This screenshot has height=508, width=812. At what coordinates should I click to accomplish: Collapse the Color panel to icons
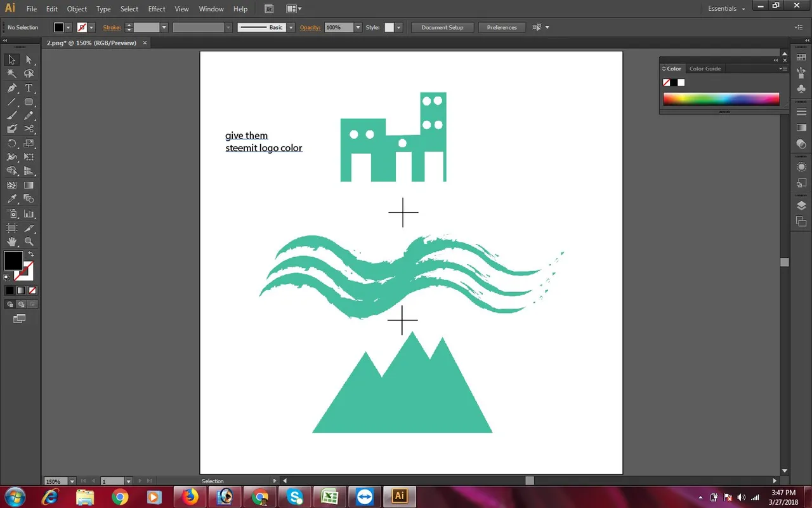[x=776, y=60]
